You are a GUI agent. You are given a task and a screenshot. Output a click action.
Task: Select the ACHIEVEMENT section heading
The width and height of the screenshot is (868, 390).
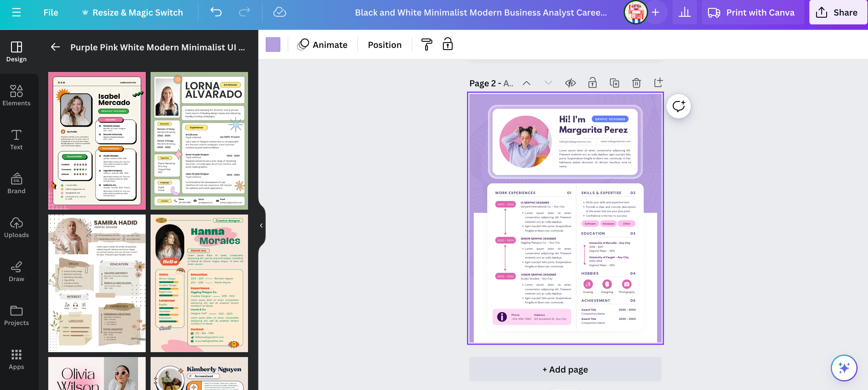point(595,300)
